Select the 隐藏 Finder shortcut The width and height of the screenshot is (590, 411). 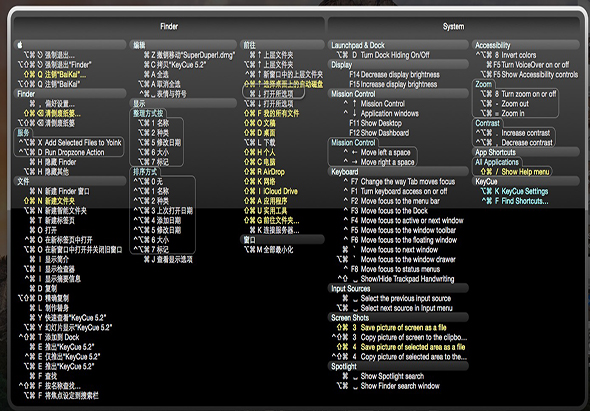[53, 162]
